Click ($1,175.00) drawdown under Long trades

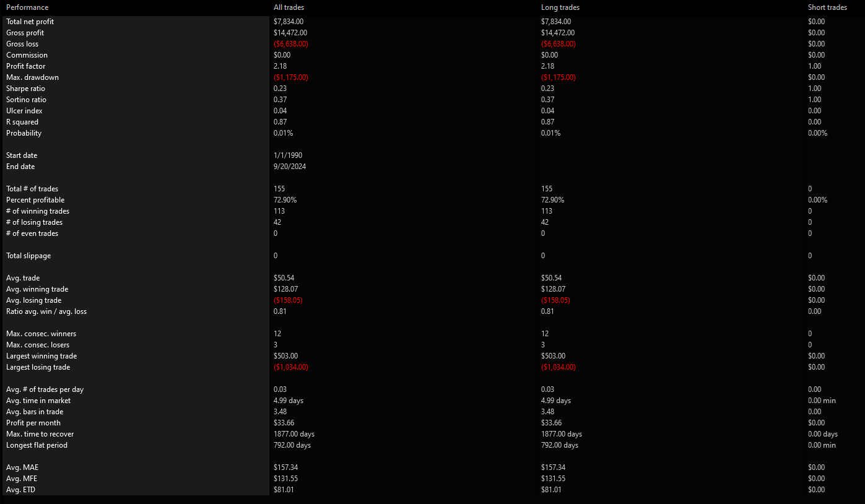(559, 77)
